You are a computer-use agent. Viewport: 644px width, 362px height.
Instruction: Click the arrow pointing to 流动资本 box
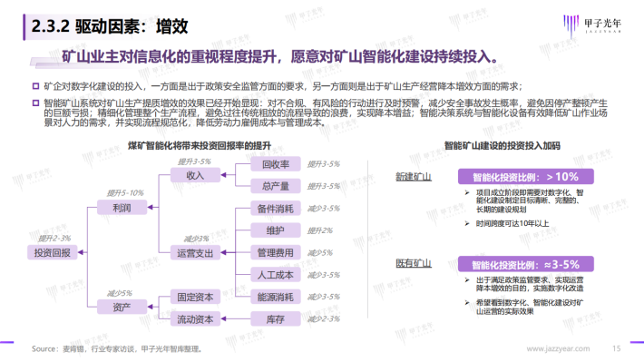223,318
